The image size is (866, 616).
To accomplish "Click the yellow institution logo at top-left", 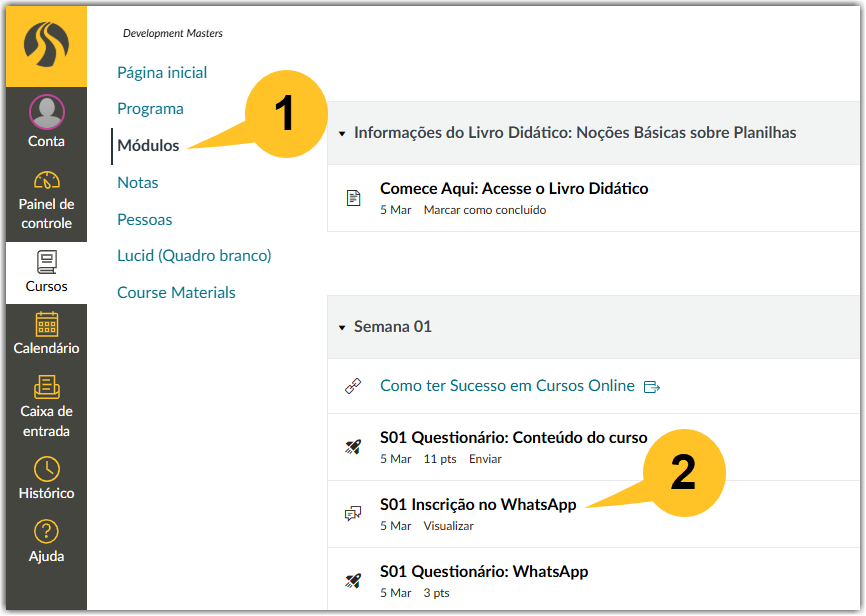I will 46,45.
